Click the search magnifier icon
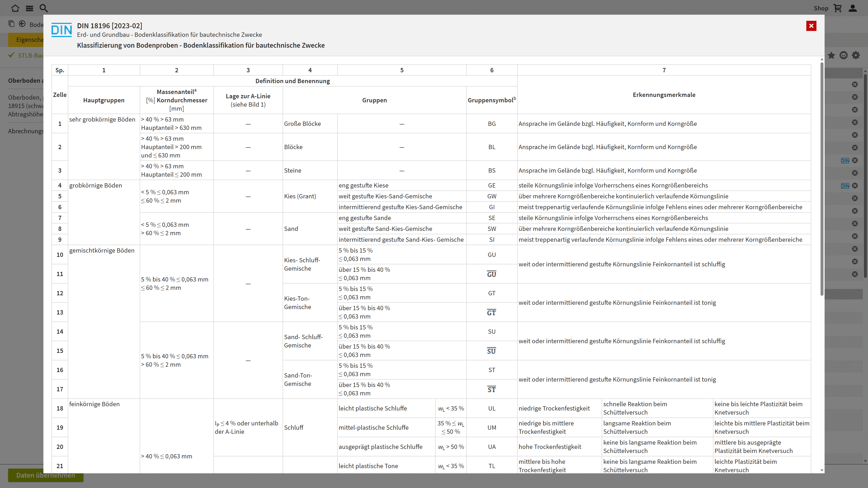868x488 pixels. (43, 8)
